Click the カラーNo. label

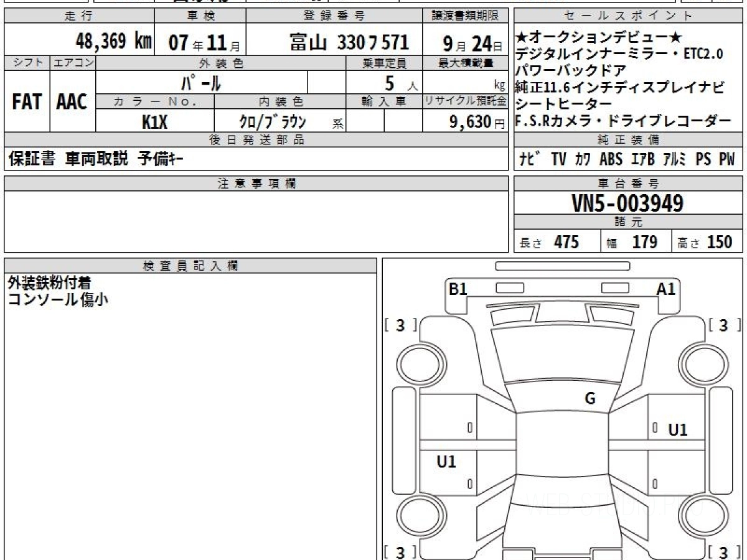[155, 101]
